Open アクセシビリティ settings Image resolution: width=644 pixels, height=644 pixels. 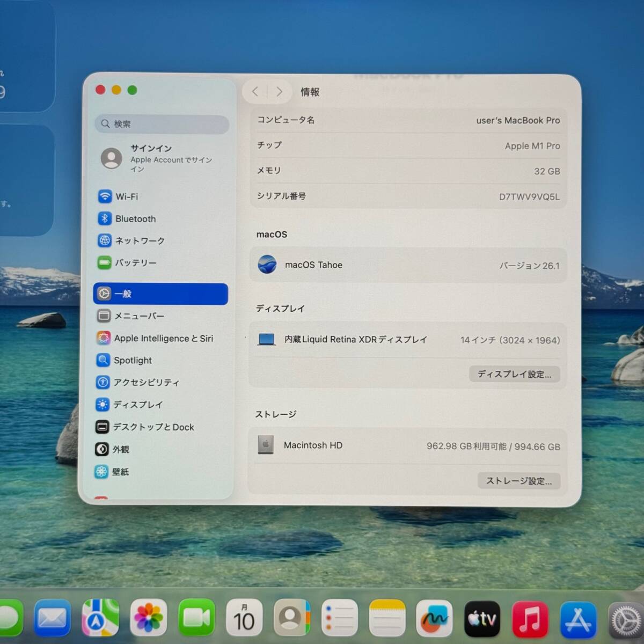(x=145, y=383)
